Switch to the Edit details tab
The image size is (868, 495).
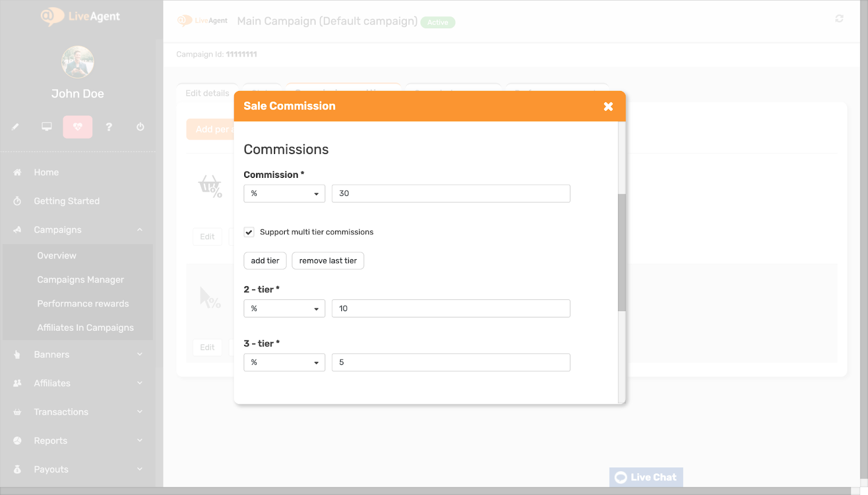pyautogui.click(x=207, y=93)
